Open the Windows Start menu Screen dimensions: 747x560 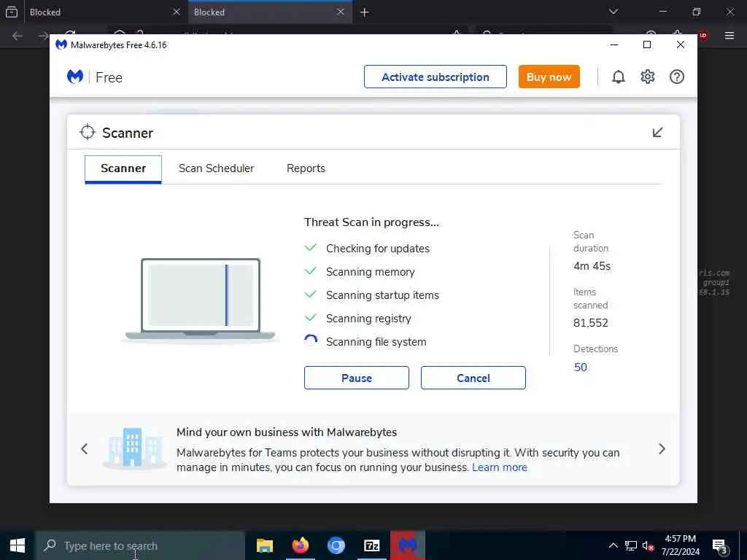(x=18, y=545)
